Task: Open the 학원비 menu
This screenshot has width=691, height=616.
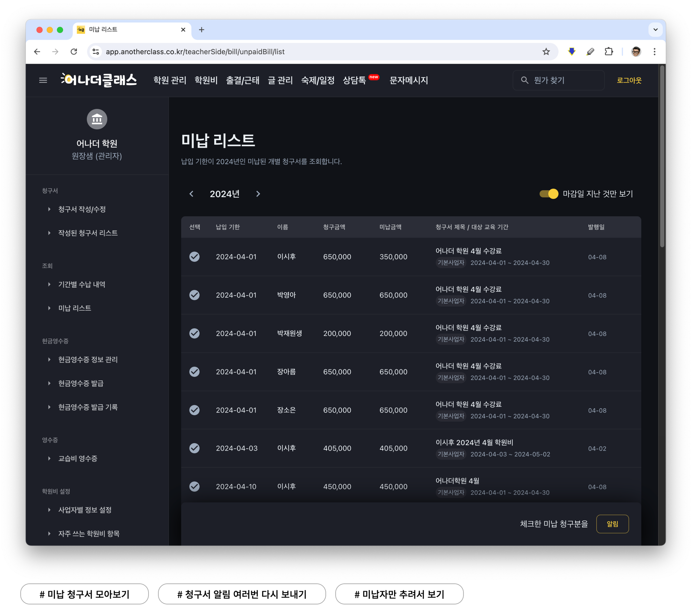Action: coord(206,80)
